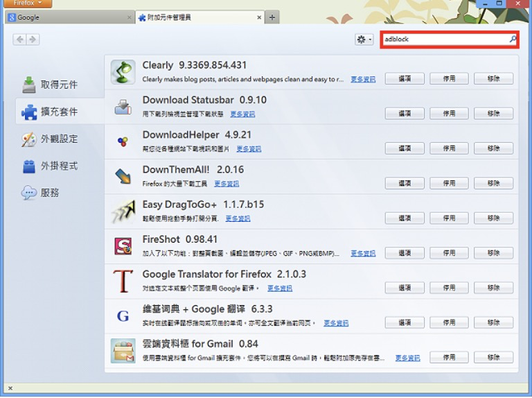Close the Google tab
The image size is (532, 398).
[x=130, y=17]
